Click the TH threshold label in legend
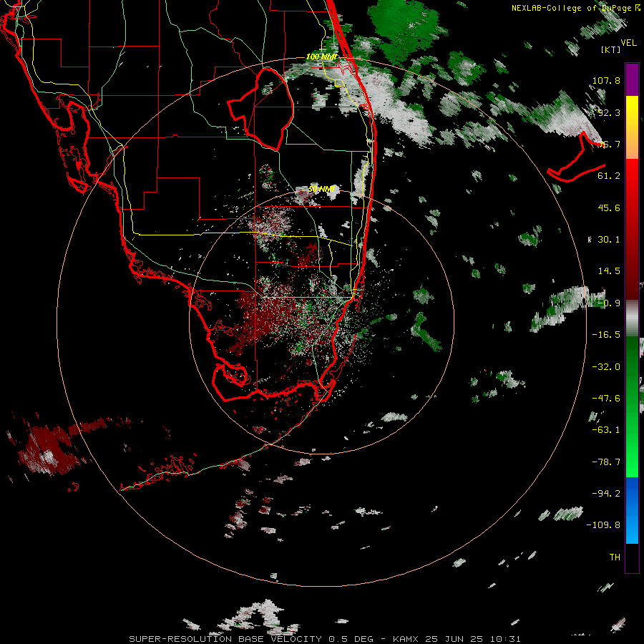Image resolution: width=644 pixels, height=644 pixels. (x=615, y=557)
